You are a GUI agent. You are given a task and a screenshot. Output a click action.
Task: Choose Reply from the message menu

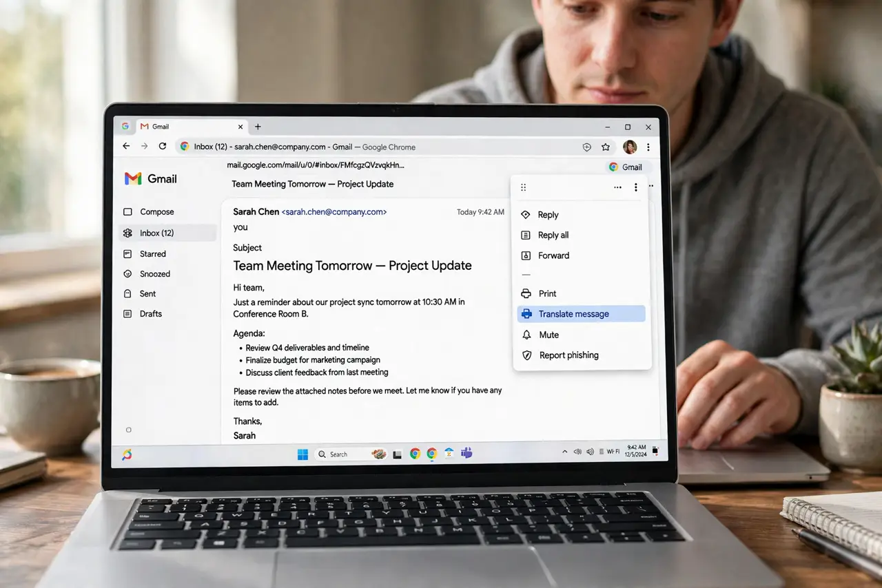click(x=582, y=215)
